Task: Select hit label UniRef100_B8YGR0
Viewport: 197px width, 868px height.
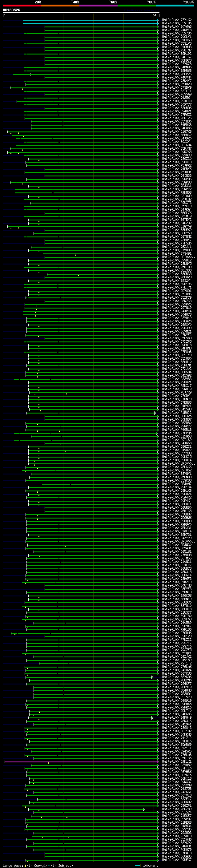Action: pyautogui.click(x=177, y=843)
